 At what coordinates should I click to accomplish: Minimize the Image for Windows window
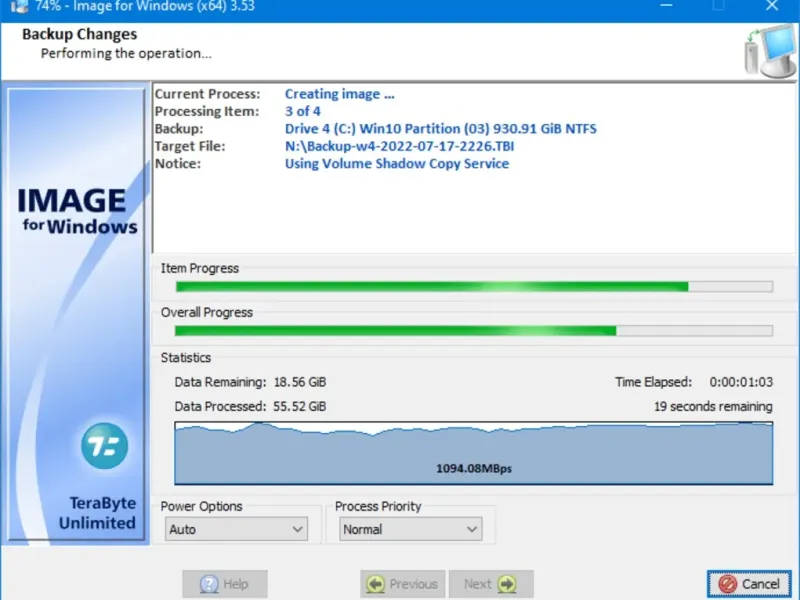666,6
